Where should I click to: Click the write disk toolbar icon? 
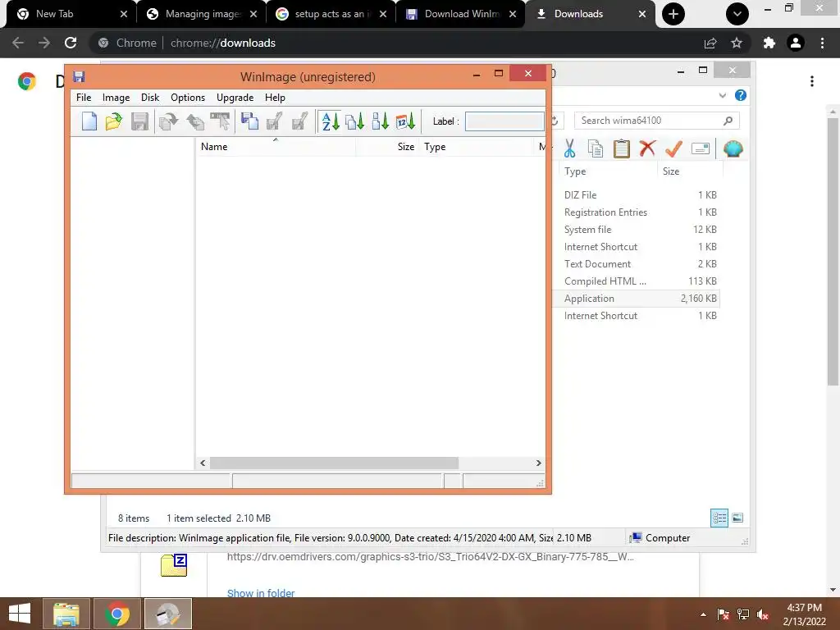click(x=274, y=121)
